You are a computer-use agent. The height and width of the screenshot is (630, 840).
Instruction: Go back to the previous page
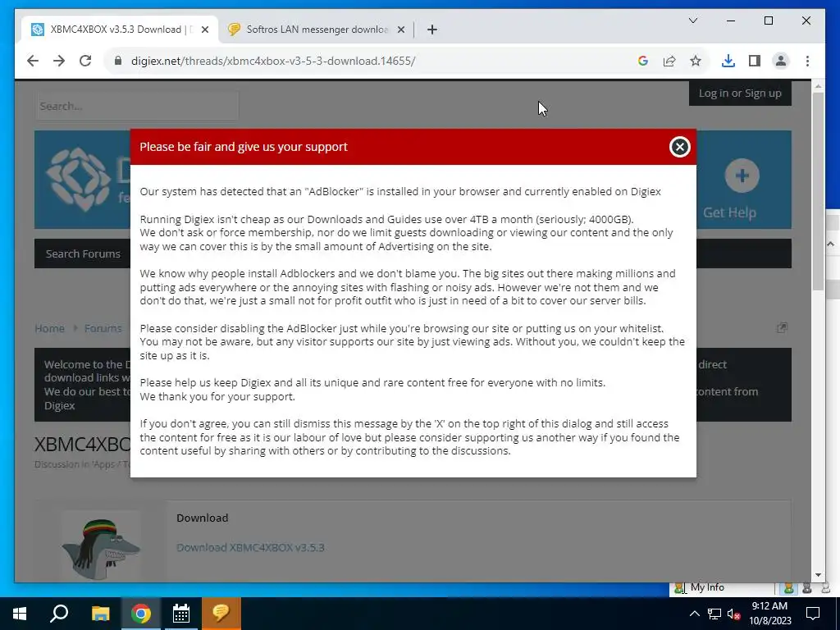click(x=33, y=61)
